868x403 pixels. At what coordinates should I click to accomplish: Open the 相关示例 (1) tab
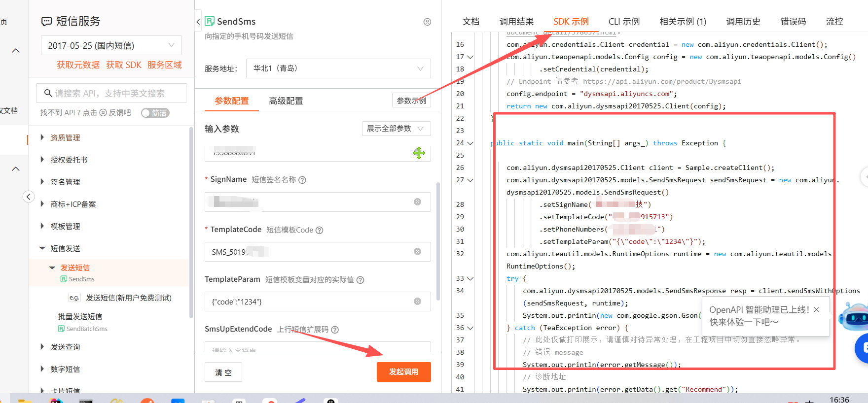[x=683, y=22]
